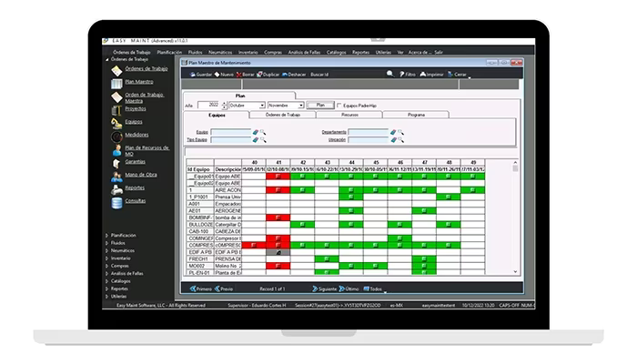637x364 pixels.
Task: Go to first record with Primero
Action: (201, 288)
